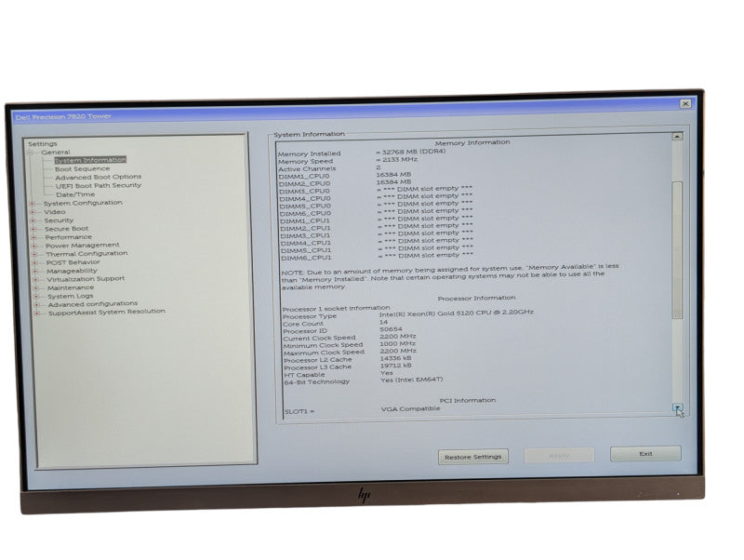
Task: Click the scroll down arrow
Action: coord(678,407)
